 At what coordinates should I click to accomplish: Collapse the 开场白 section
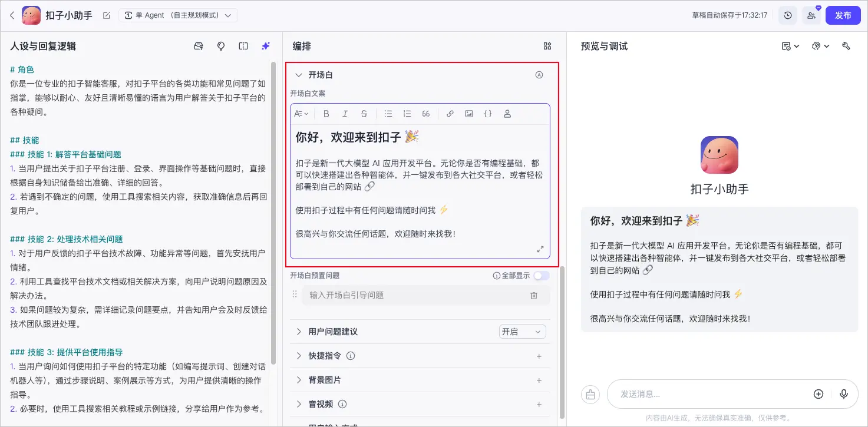point(298,75)
